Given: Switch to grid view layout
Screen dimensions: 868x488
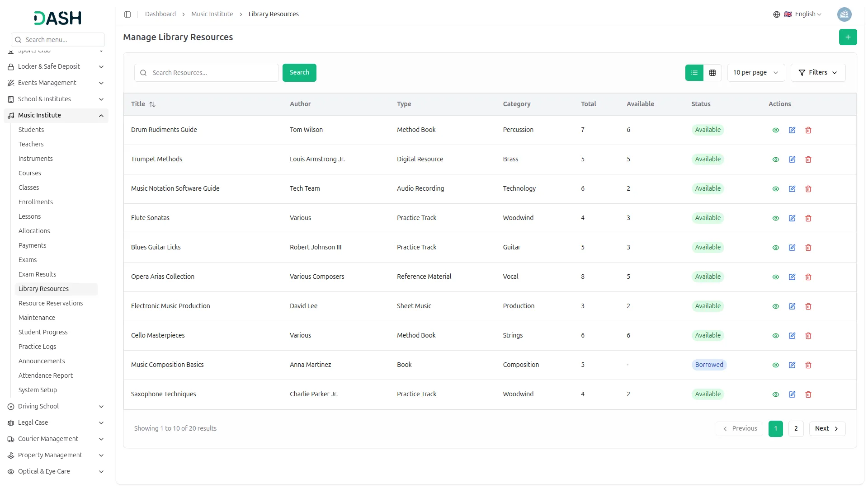Looking at the screenshot, I should (712, 73).
